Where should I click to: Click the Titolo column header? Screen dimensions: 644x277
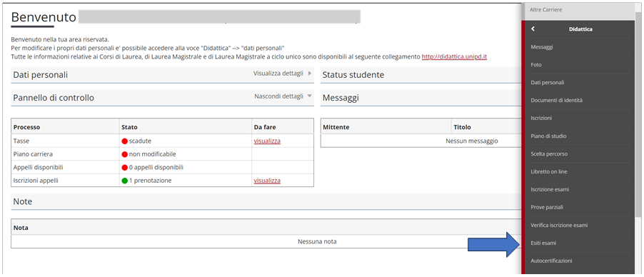pos(486,127)
